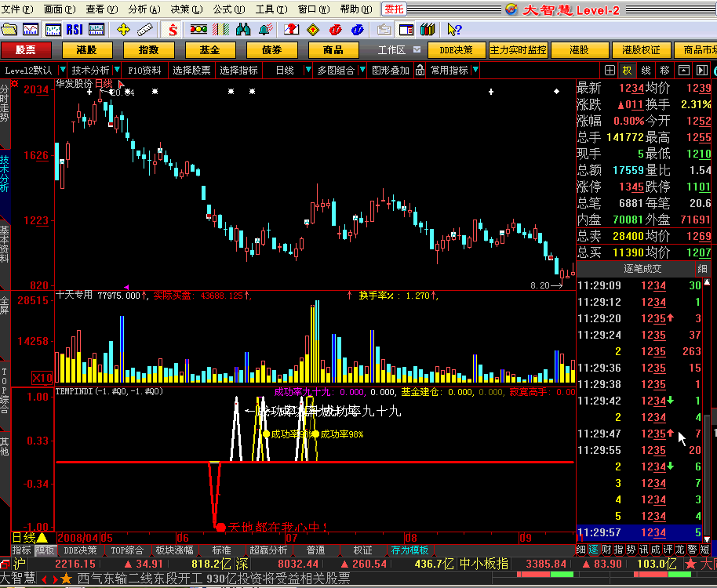
Task: Toggle the X10 volume scale button
Action: pos(42,378)
